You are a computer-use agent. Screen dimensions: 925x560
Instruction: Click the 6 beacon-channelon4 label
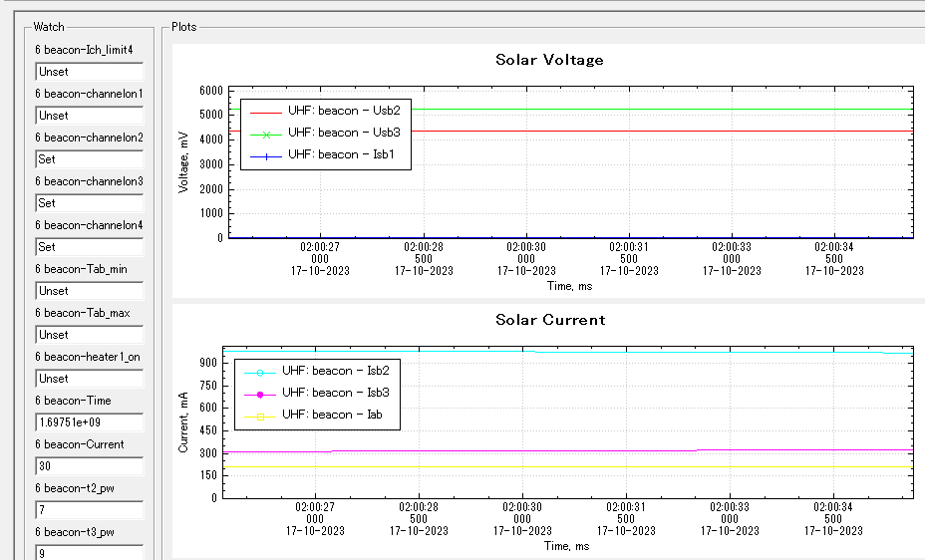89,225
